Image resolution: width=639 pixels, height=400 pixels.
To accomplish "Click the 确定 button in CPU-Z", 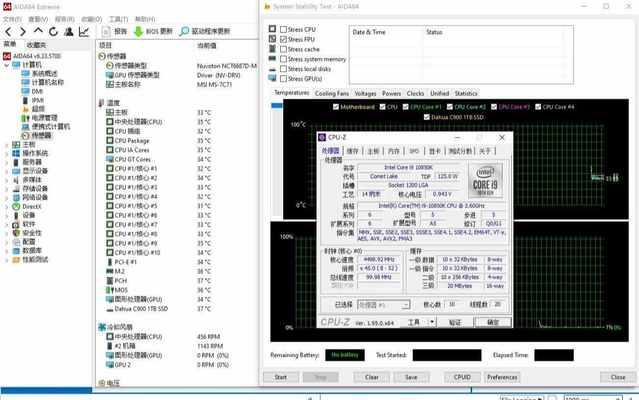I will coord(493,322).
